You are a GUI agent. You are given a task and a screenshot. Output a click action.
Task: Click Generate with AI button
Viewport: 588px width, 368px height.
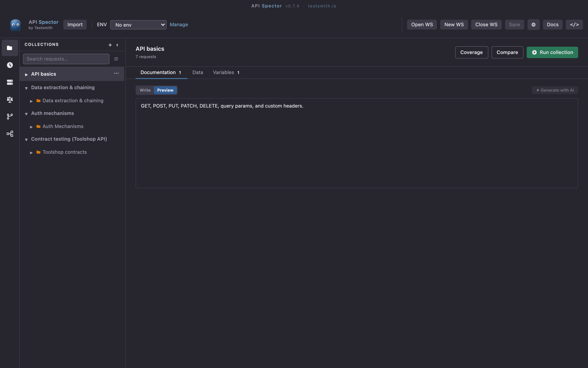click(555, 90)
